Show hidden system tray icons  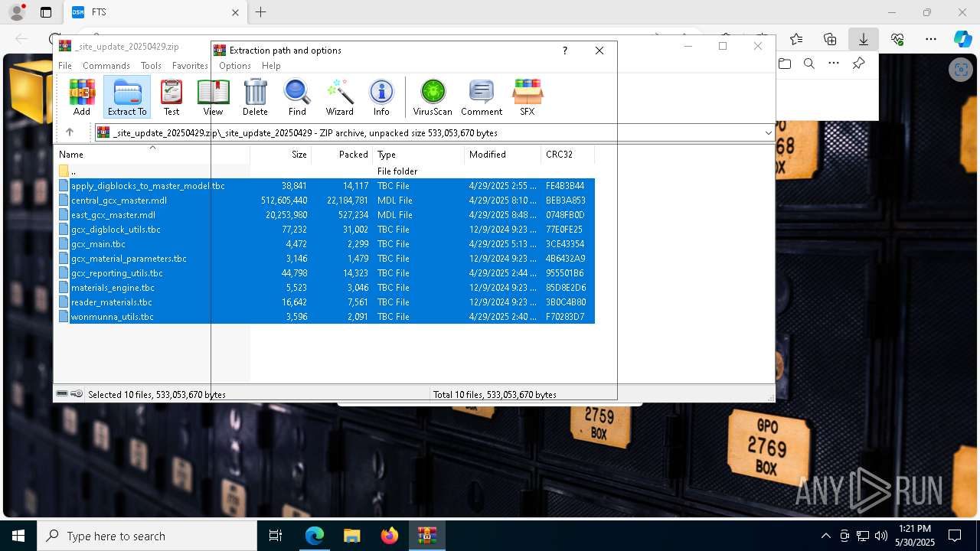[x=825, y=536]
